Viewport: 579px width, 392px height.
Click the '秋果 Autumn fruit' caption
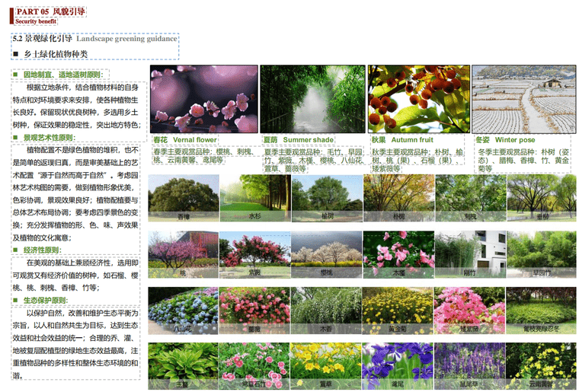coord(402,140)
